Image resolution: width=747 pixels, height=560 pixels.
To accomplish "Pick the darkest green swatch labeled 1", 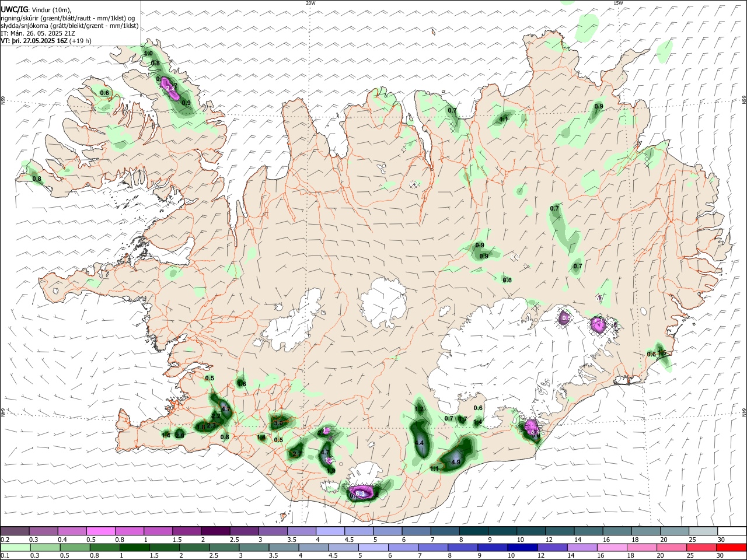I will (x=135, y=547).
